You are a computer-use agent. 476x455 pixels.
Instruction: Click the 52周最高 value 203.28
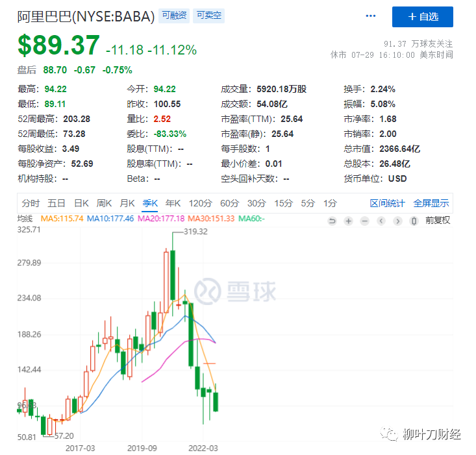tap(77, 119)
